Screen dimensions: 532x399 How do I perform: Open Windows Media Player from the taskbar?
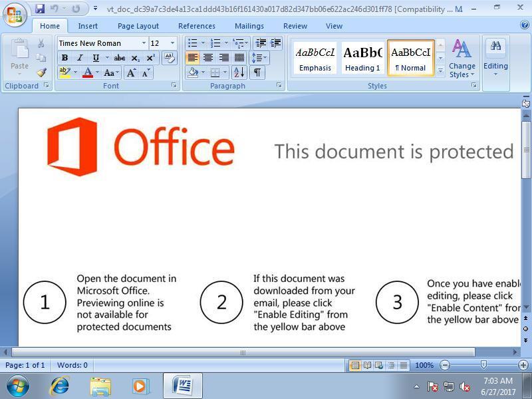[x=140, y=386]
